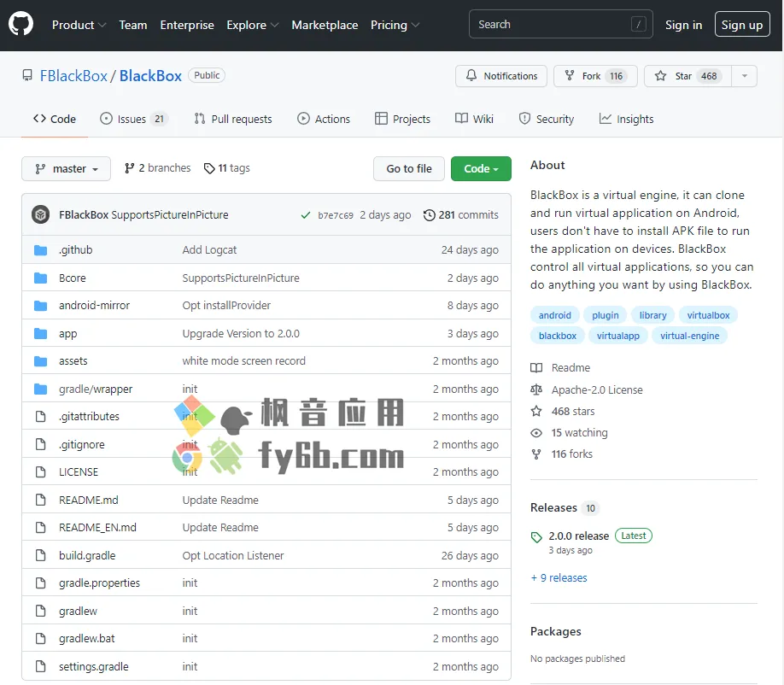Open the FBlackBox owner link
The height and width of the screenshot is (685, 784).
73,75
